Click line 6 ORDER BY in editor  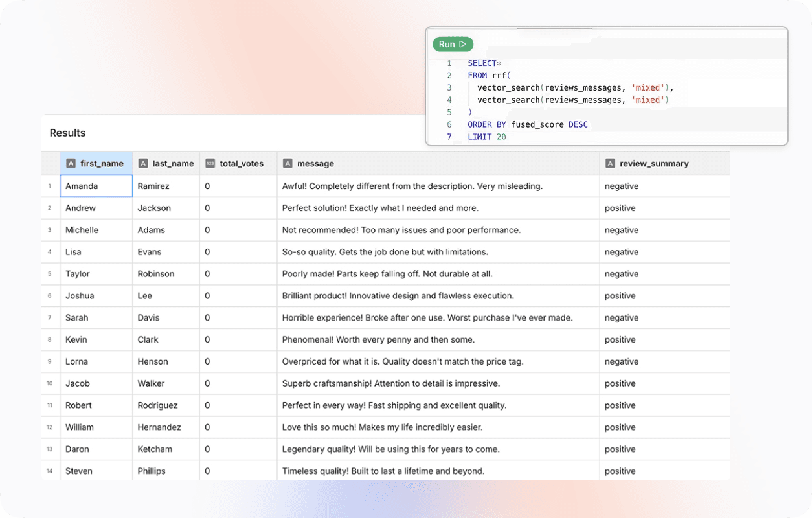[x=527, y=124]
